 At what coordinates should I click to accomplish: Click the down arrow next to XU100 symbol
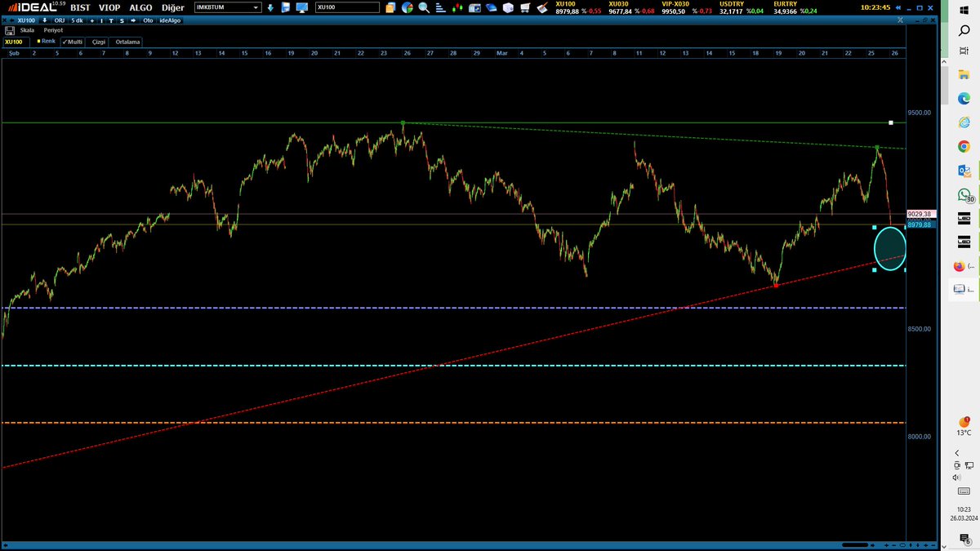pos(45,20)
